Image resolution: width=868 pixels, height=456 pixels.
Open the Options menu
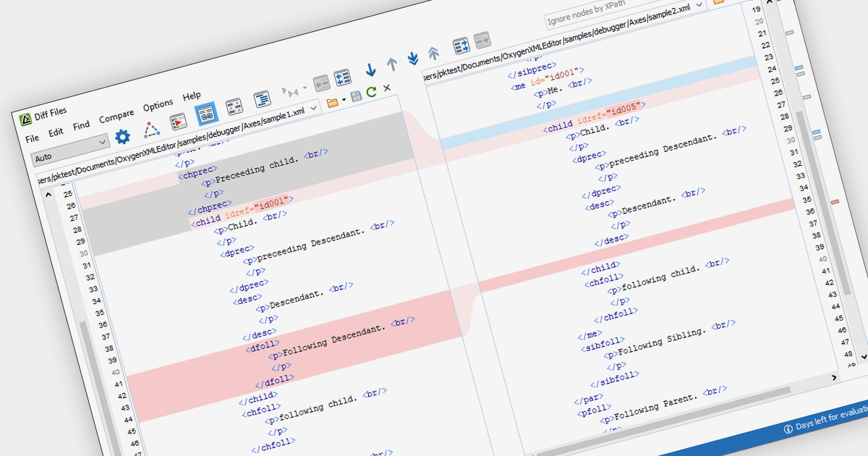158,105
